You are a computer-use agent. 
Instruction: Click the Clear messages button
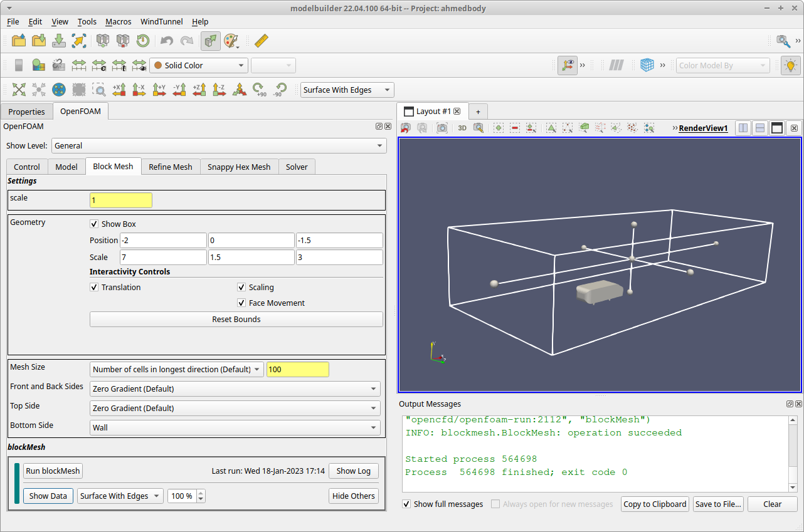(x=773, y=504)
